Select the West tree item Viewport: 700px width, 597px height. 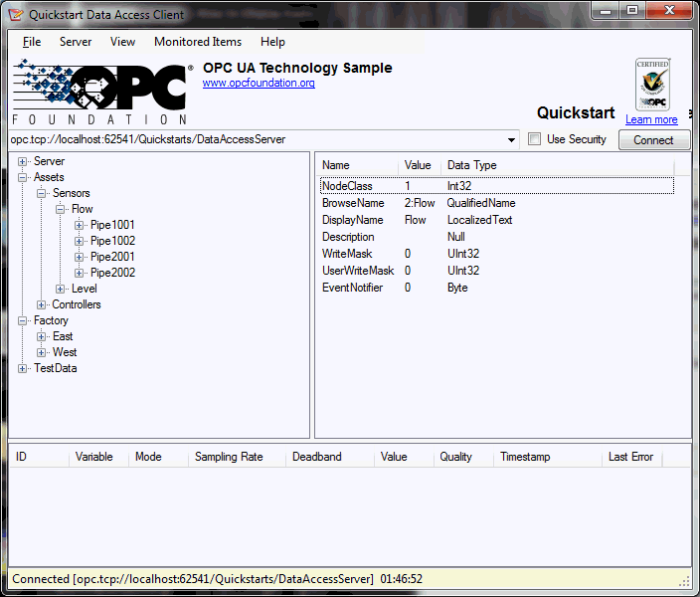65,352
